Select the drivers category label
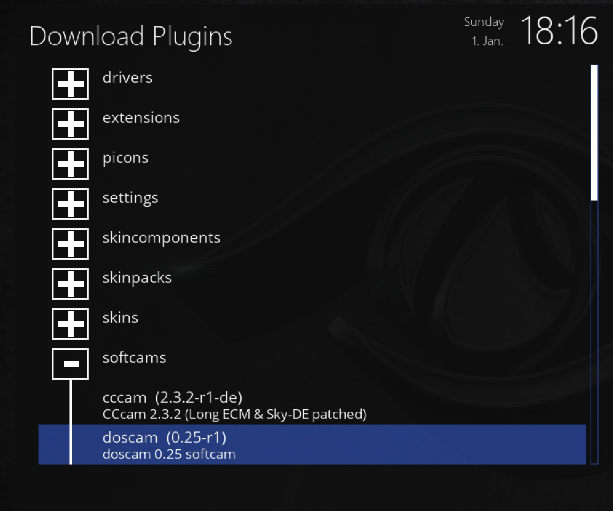The width and height of the screenshot is (613, 511). [x=127, y=78]
